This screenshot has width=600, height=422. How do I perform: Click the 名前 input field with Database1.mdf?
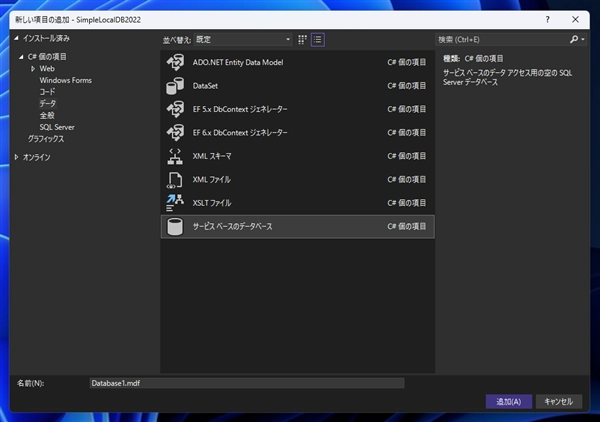(247, 383)
